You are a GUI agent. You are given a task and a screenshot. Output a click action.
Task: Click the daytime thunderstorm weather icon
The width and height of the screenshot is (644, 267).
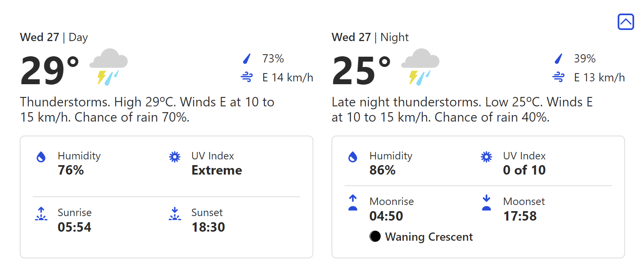coord(109,66)
